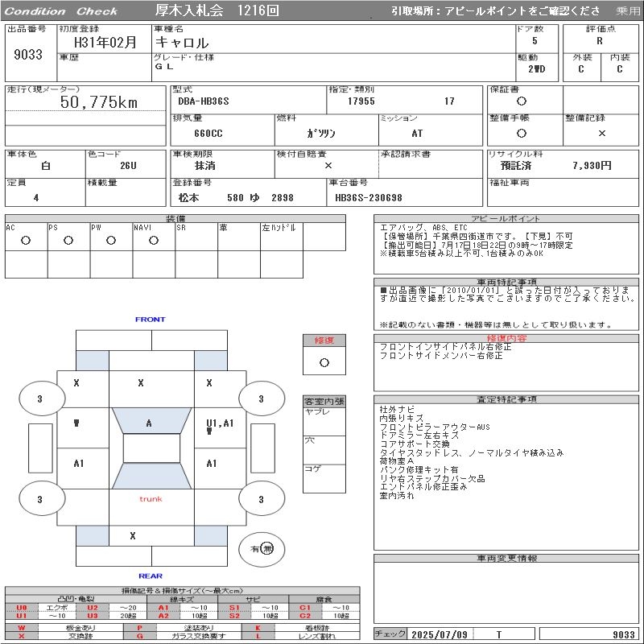The height and width of the screenshot is (644, 644).
Task: Select the engine displacement 660CC
Action: pos(208,134)
